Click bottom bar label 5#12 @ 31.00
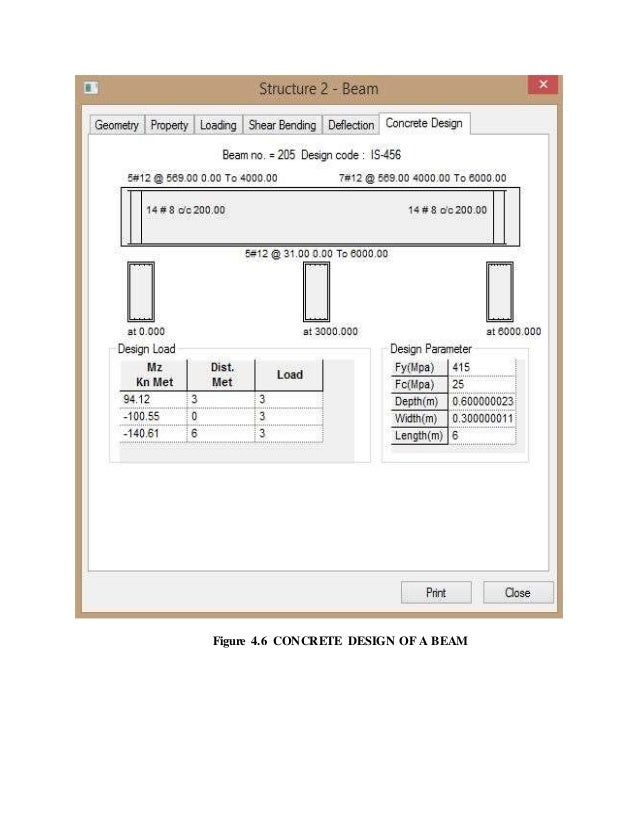The image size is (638, 826). pyautogui.click(x=316, y=254)
